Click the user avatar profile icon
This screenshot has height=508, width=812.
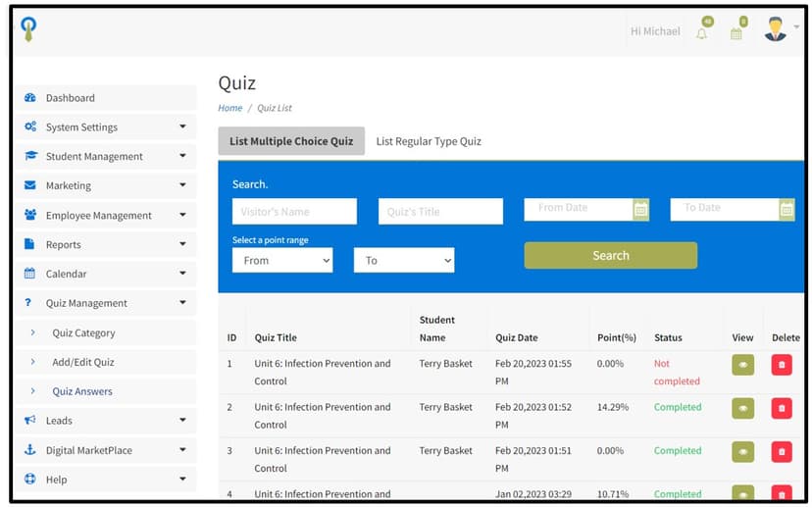point(775,30)
